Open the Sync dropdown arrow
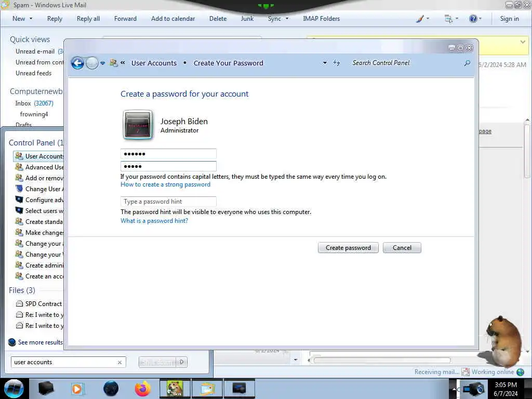532x399 pixels. tap(287, 19)
